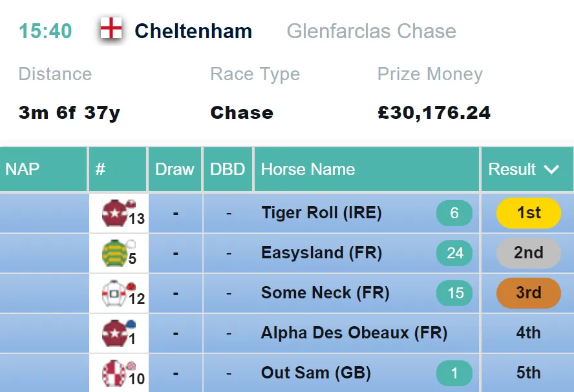This screenshot has height=392, width=574.
Task: Click the yellow 1st place result pill
Action: [x=528, y=213]
